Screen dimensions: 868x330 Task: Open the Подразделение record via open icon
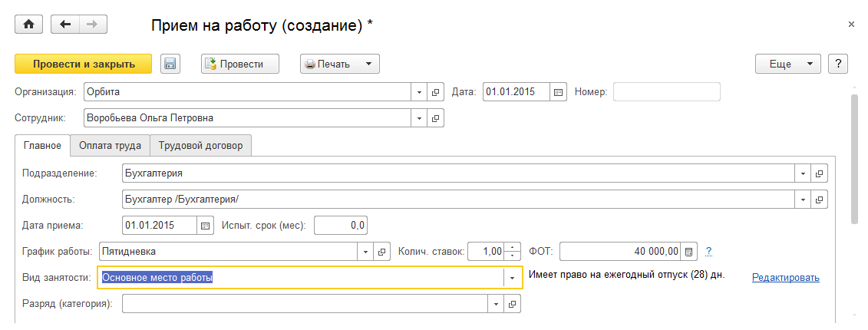pyautogui.click(x=820, y=173)
